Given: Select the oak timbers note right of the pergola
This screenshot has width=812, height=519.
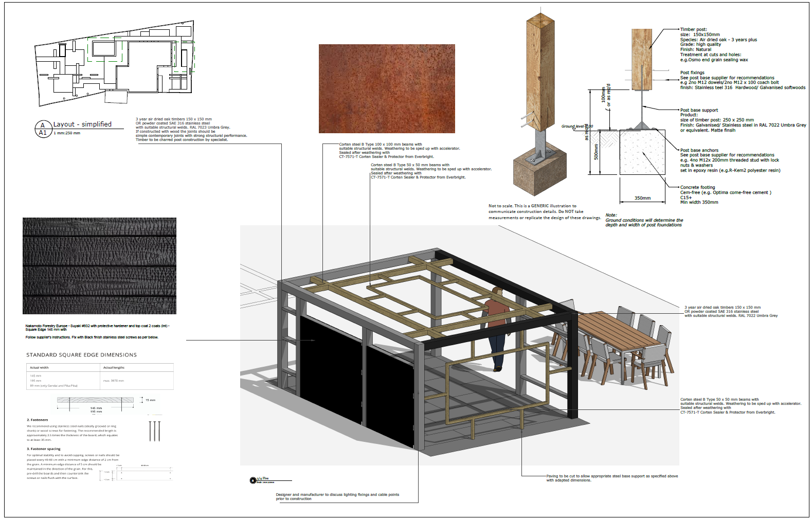Looking at the screenshot, I should (731, 312).
